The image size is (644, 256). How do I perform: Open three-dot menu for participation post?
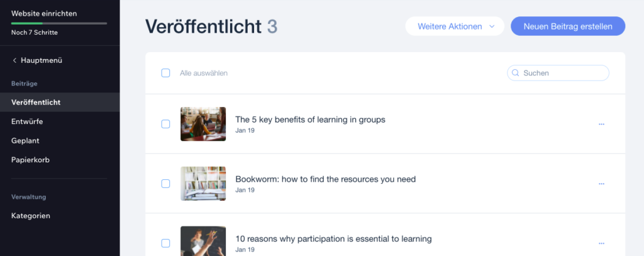601,243
